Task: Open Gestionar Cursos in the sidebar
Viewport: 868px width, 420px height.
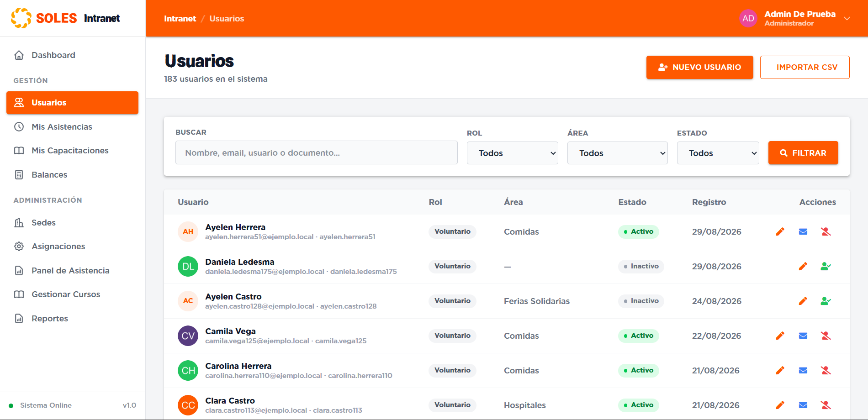Action: click(x=72, y=294)
